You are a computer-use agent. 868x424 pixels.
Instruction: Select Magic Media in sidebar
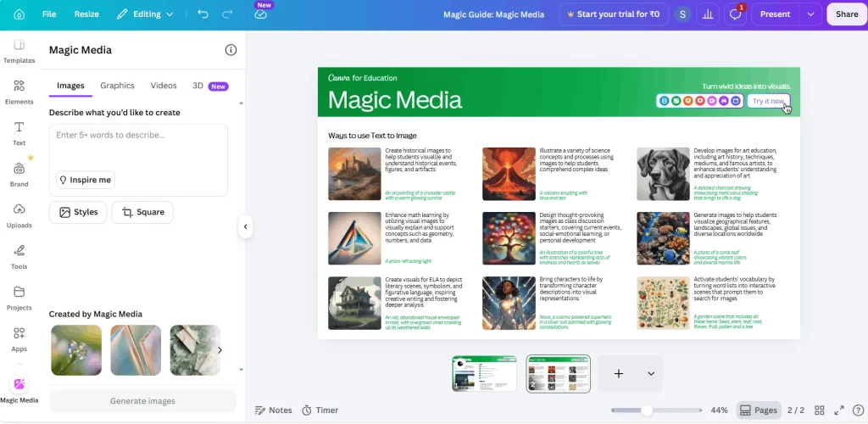click(x=19, y=390)
